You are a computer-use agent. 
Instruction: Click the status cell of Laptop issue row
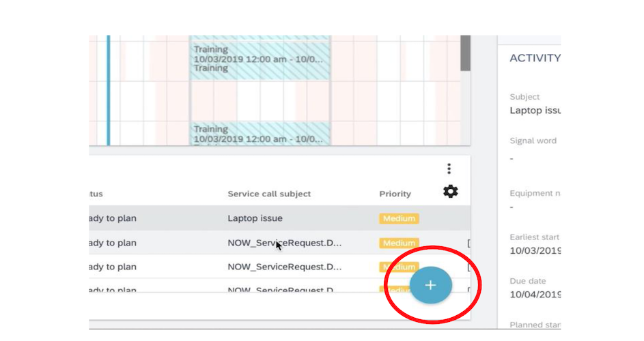113,219
